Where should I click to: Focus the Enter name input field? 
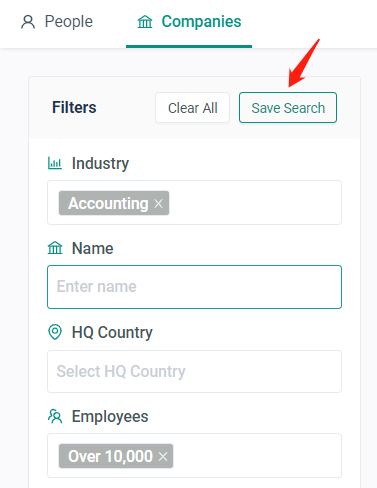click(x=195, y=287)
